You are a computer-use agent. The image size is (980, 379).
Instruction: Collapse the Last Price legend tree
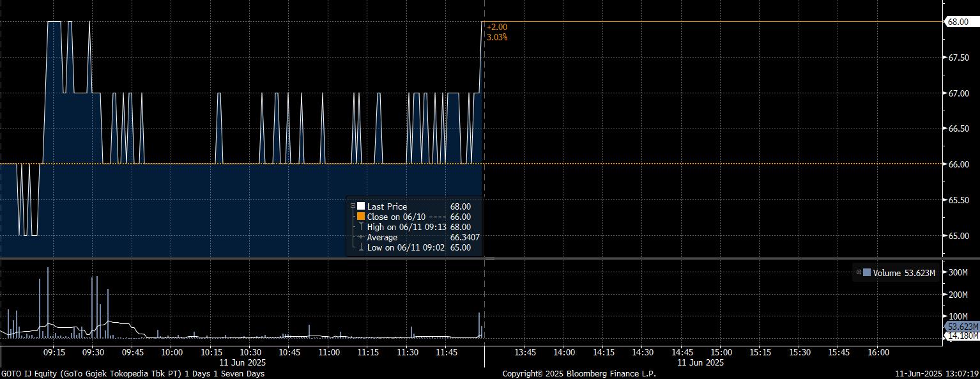pyautogui.click(x=352, y=206)
